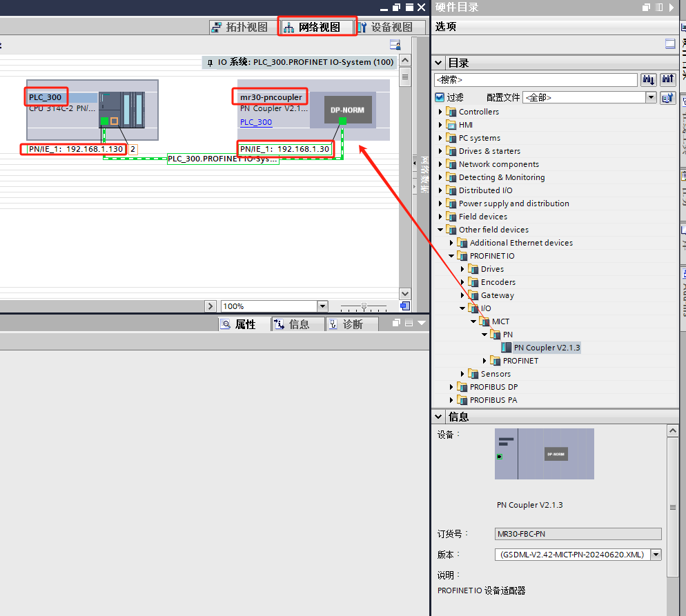The height and width of the screenshot is (616, 686).
Task: Switch to 拓扑视图 tab
Action: (239, 27)
